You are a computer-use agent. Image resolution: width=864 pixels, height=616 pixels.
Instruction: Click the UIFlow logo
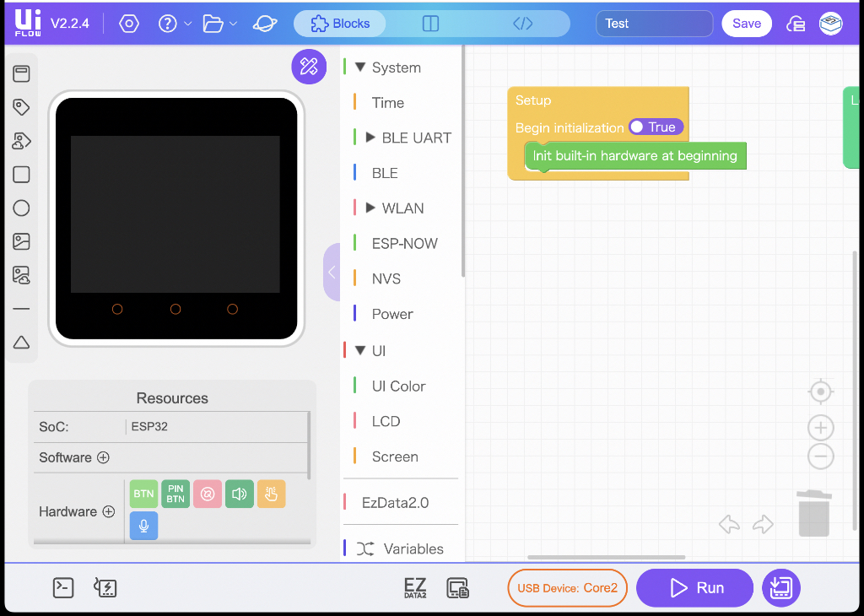[28, 23]
